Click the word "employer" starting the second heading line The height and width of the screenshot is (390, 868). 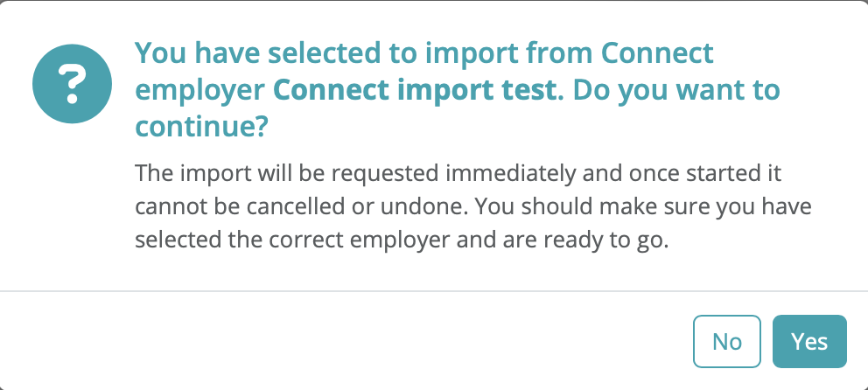pos(200,90)
